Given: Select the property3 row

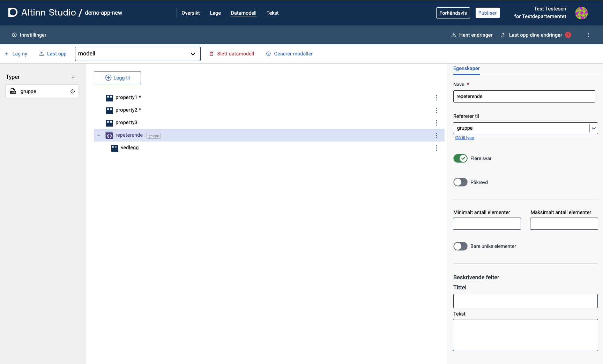Looking at the screenshot, I should pyautogui.click(x=269, y=123).
